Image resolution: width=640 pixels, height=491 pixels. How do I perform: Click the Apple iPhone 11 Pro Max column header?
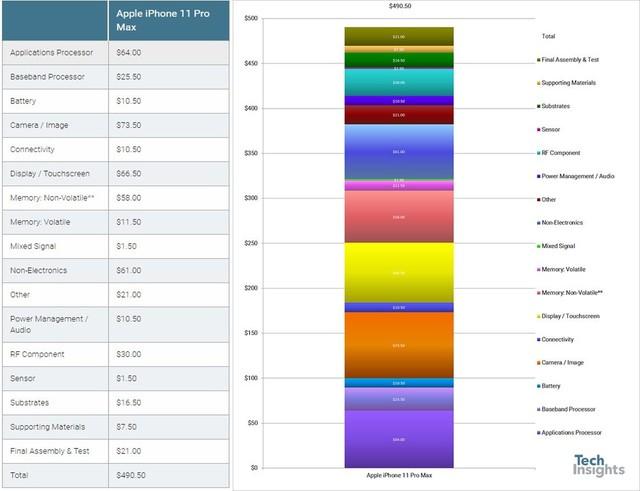tap(169, 20)
